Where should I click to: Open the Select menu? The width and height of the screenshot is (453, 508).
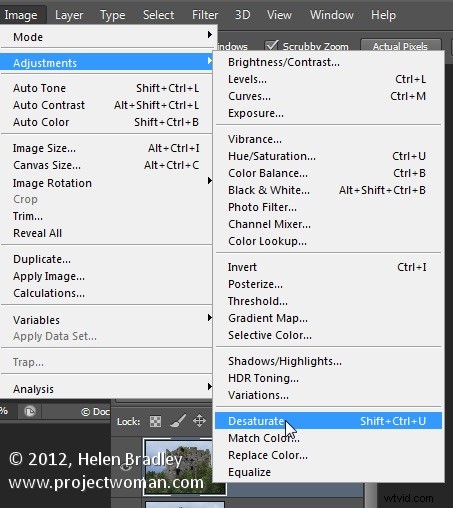tap(158, 15)
